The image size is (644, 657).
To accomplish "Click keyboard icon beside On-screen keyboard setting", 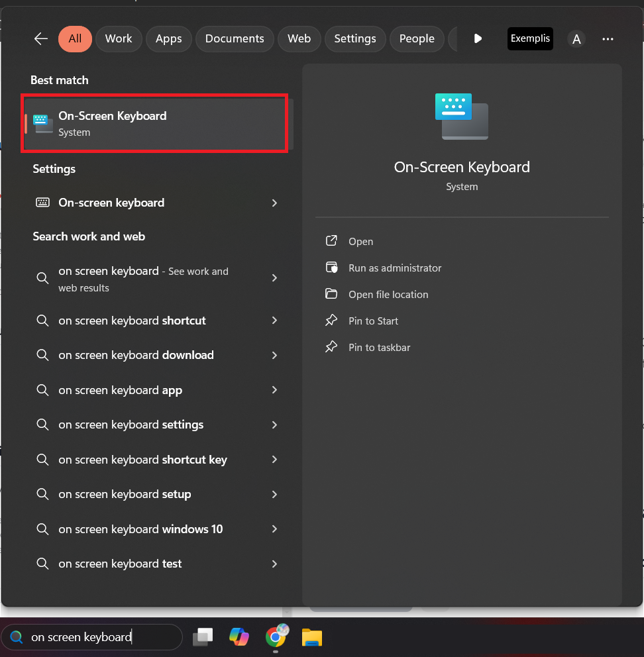I will click(43, 203).
